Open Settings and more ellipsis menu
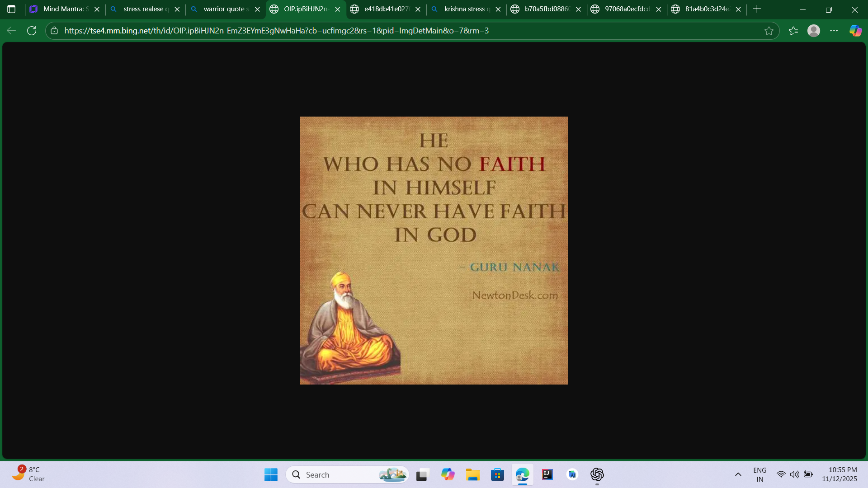Screen dimensions: 868x488 click(x=834, y=31)
